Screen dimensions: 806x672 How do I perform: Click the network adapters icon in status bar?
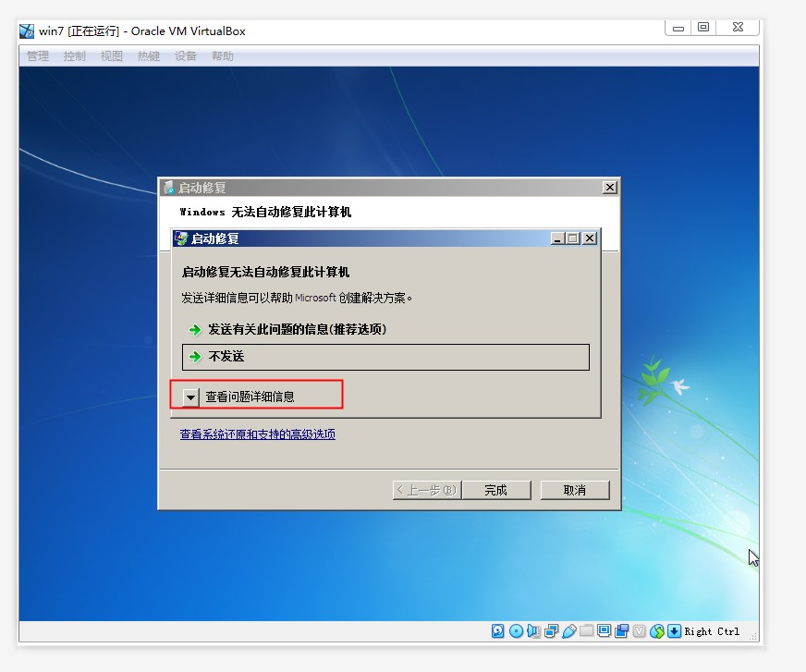pos(551,631)
